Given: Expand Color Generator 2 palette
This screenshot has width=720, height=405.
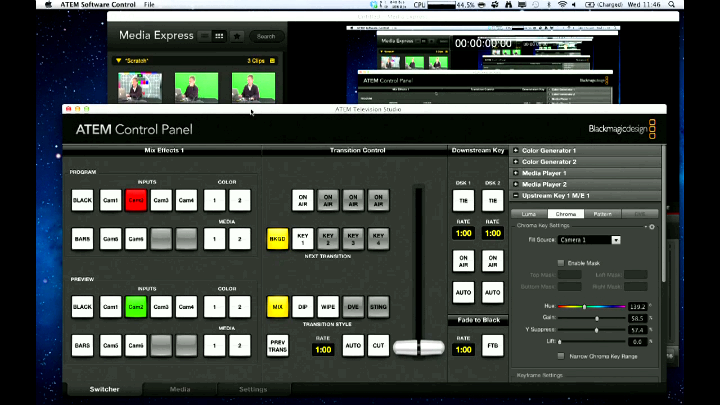Looking at the screenshot, I should pyautogui.click(x=516, y=162).
